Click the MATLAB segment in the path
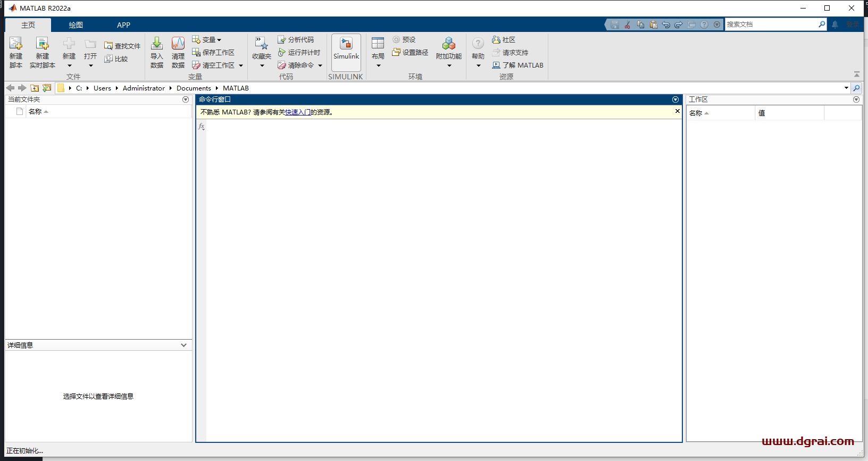 (x=236, y=88)
